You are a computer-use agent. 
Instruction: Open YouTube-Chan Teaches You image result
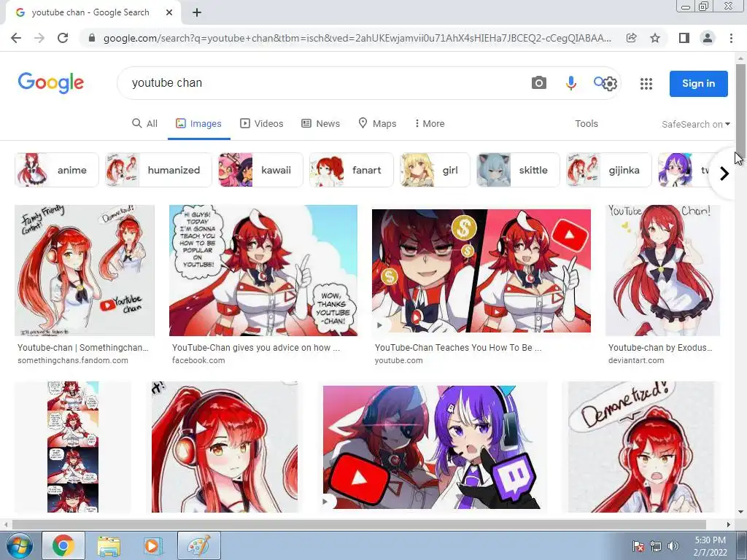click(x=481, y=271)
